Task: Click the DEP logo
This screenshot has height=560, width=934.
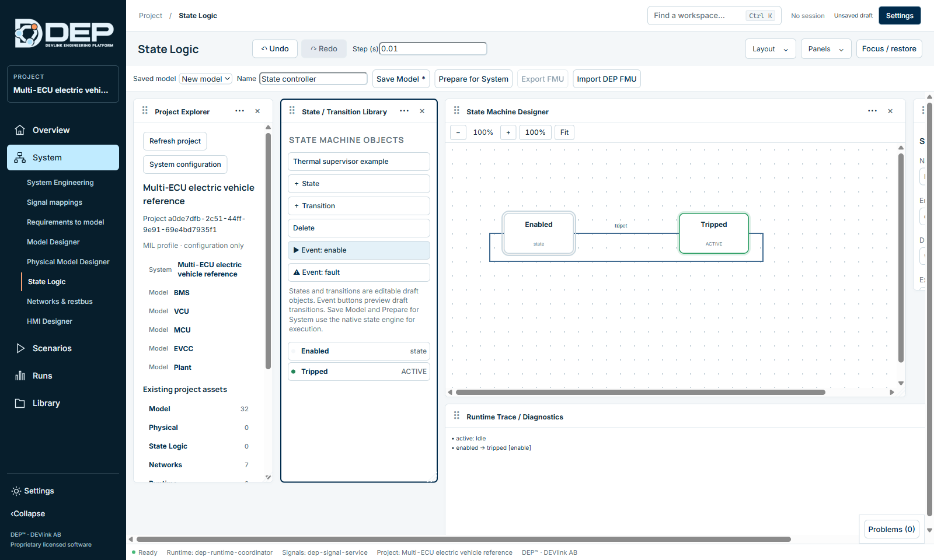Action: pos(64,33)
